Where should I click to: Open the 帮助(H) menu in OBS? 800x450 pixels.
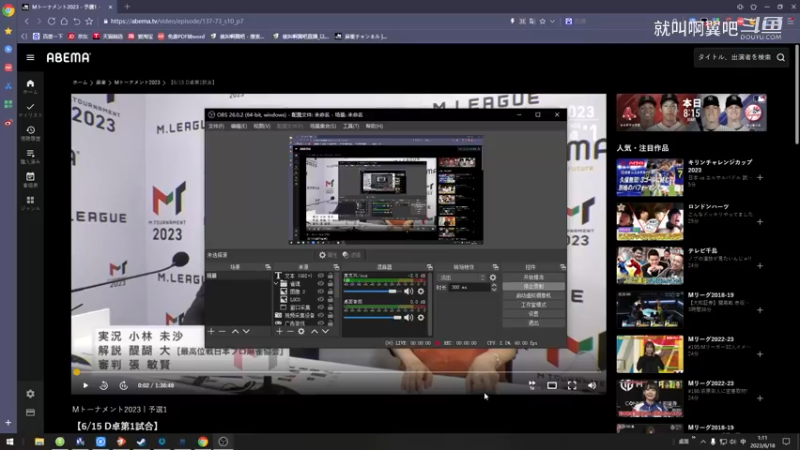coord(374,126)
